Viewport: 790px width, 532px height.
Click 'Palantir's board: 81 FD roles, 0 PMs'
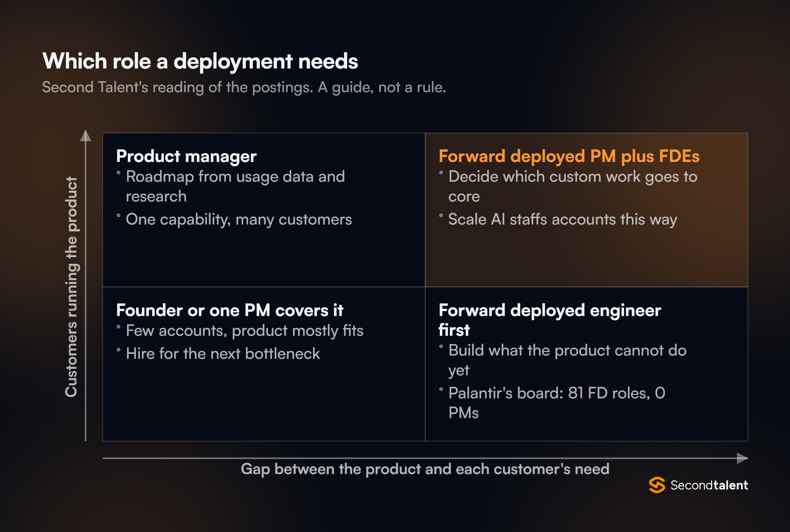(557, 403)
